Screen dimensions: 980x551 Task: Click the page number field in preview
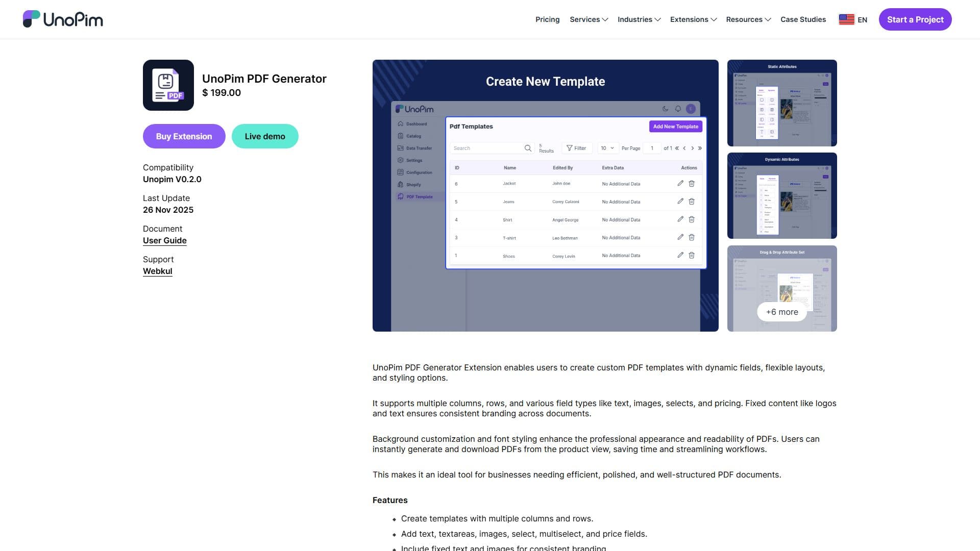coord(652,148)
